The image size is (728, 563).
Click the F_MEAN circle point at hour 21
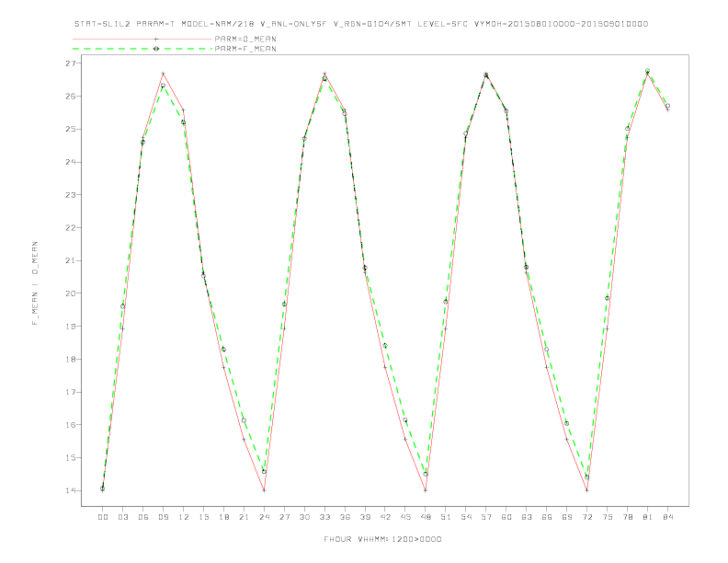click(x=244, y=420)
